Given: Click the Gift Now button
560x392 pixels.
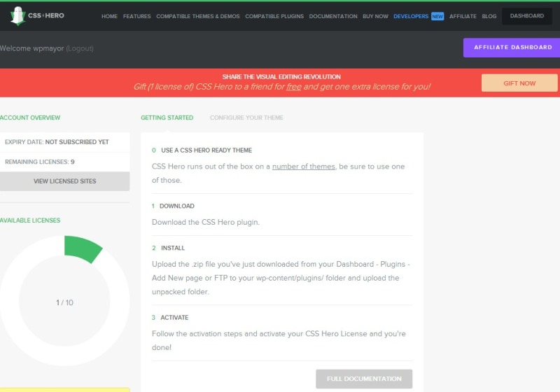Looking at the screenshot, I should coord(519,83).
